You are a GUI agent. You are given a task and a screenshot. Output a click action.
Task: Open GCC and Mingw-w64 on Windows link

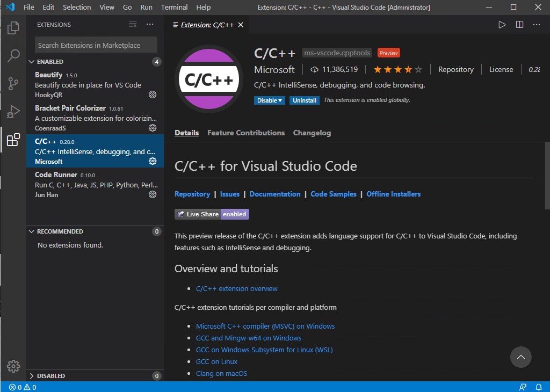click(x=249, y=338)
